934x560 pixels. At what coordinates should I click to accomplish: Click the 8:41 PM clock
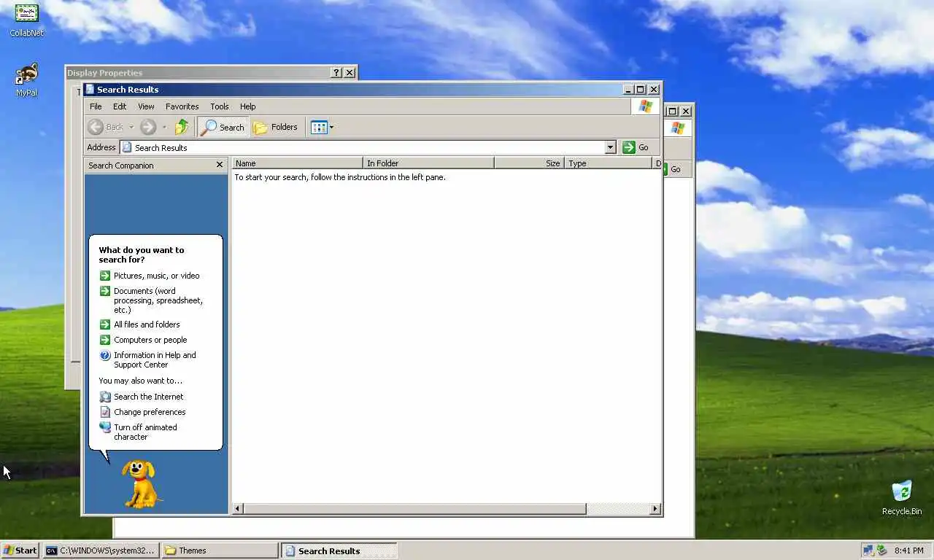(x=908, y=551)
